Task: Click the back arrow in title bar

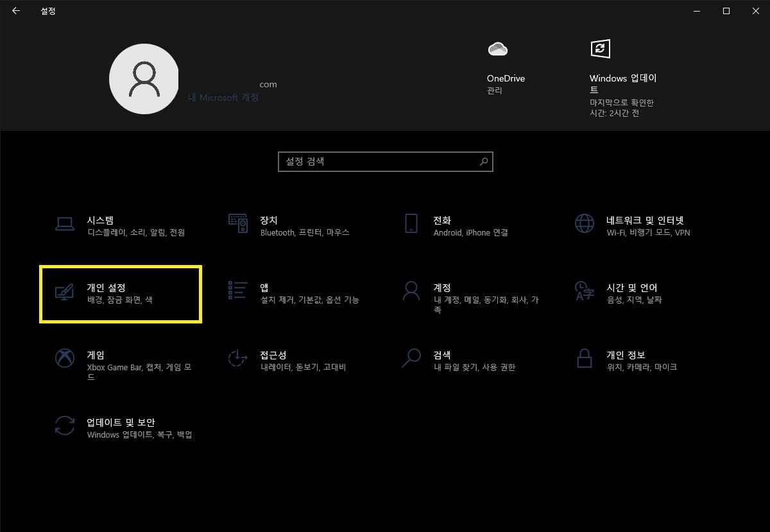Action: point(15,11)
